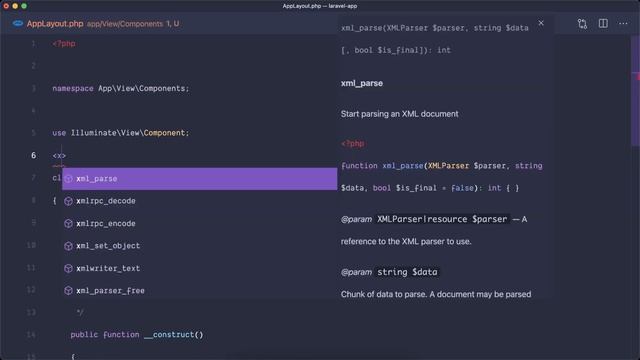Select xmlrpc_decode suggestion
Image resolution: width=640 pixels, height=360 pixels.
pyautogui.click(x=200, y=201)
